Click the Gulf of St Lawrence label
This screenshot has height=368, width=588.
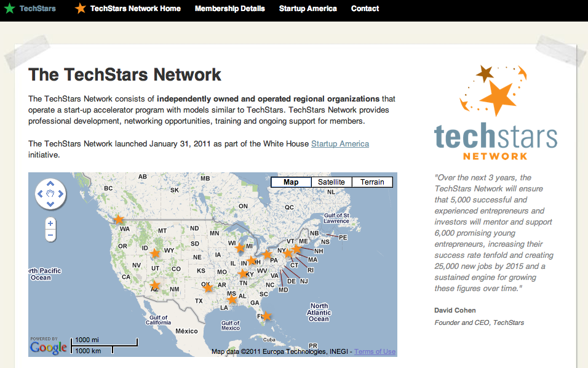[x=336, y=218]
